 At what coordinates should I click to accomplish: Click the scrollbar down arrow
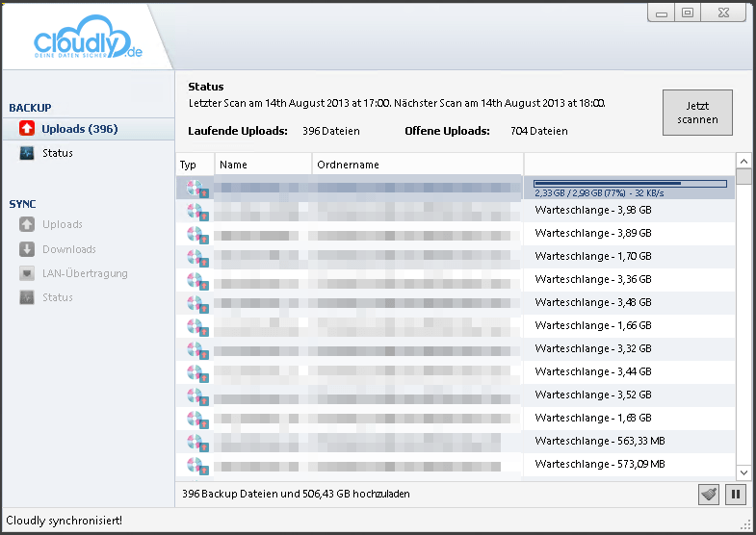coord(743,472)
